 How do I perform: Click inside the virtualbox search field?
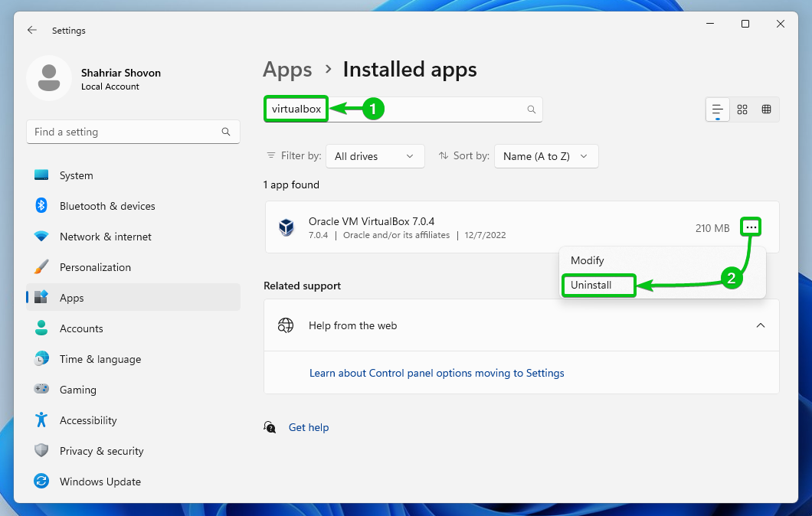[296, 108]
